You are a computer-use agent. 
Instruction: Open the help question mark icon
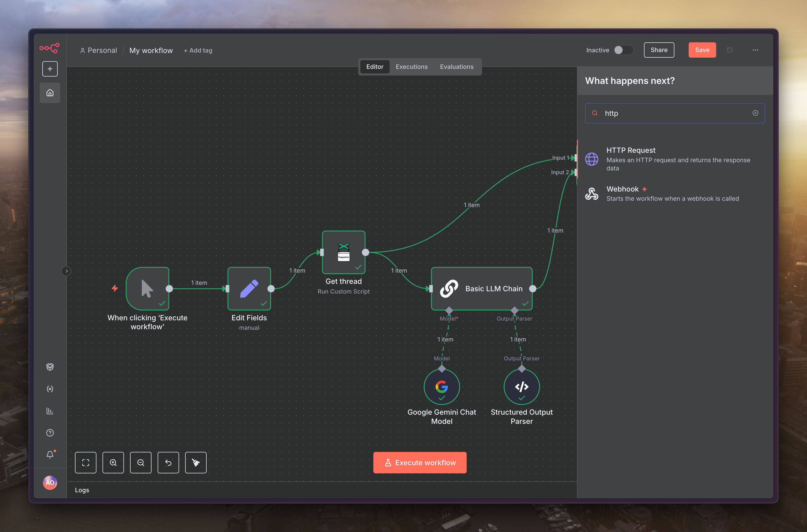coord(50,433)
